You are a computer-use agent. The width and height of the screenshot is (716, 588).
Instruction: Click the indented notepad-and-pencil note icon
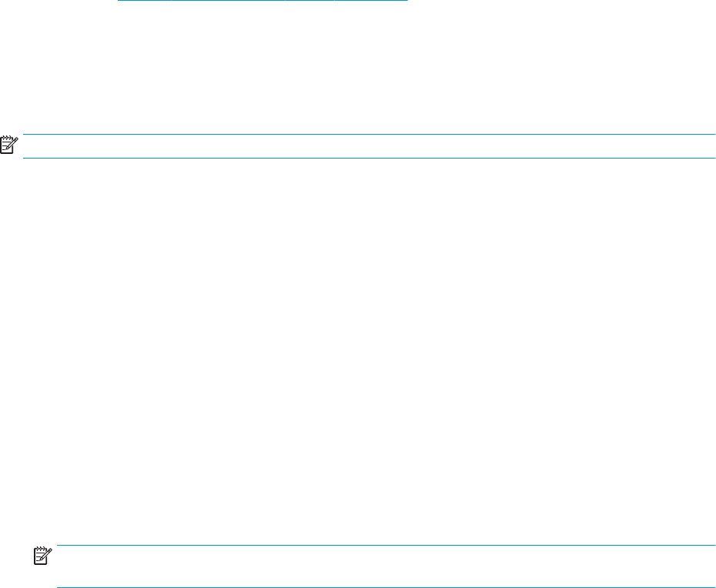point(42,556)
